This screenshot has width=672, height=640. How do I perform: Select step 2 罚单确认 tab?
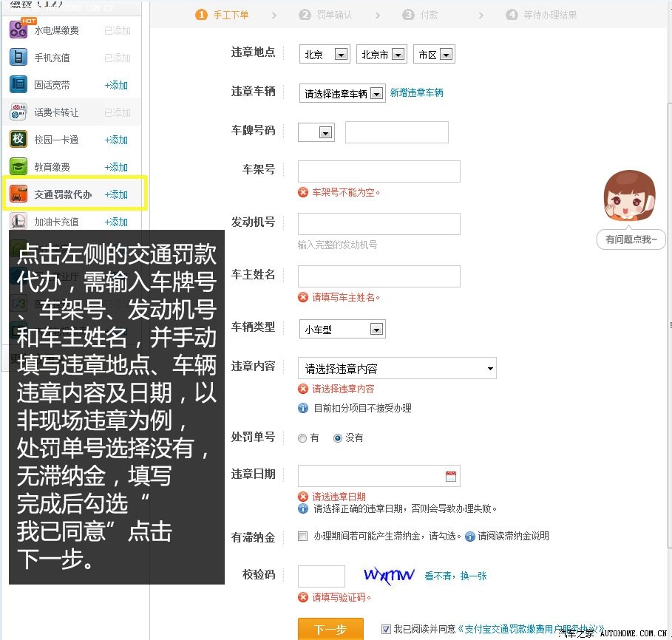pyautogui.click(x=325, y=15)
